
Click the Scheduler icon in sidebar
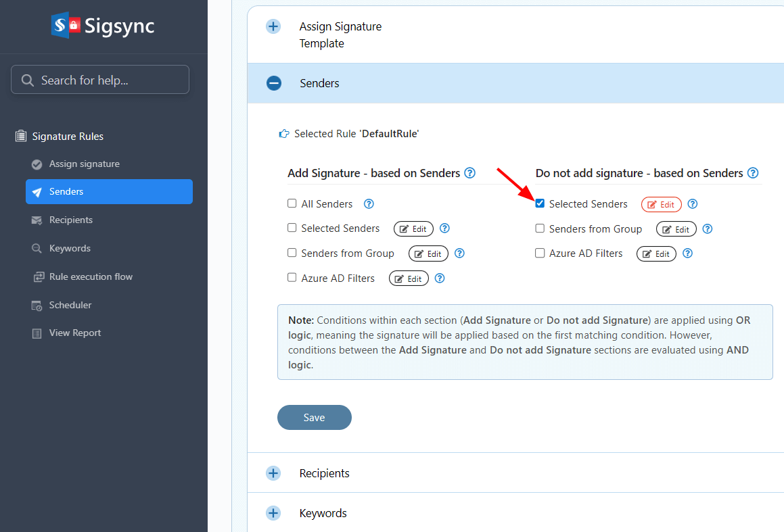[37, 306]
